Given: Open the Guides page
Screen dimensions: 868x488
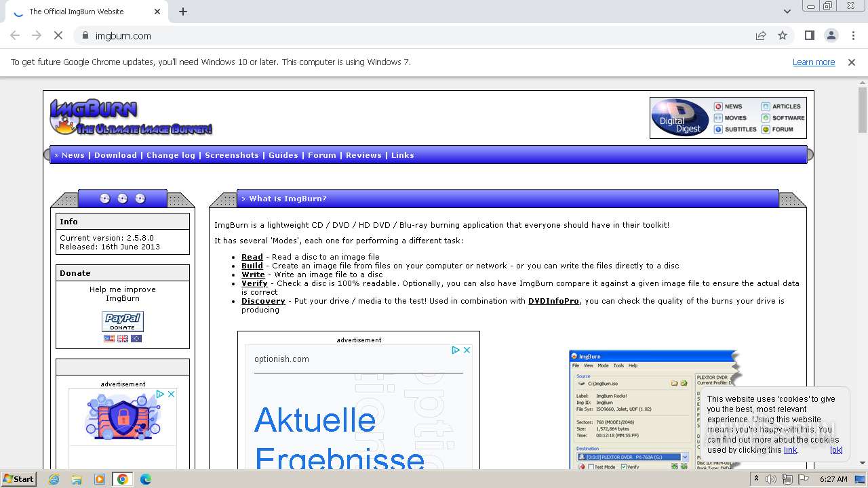Looking at the screenshot, I should click(283, 155).
